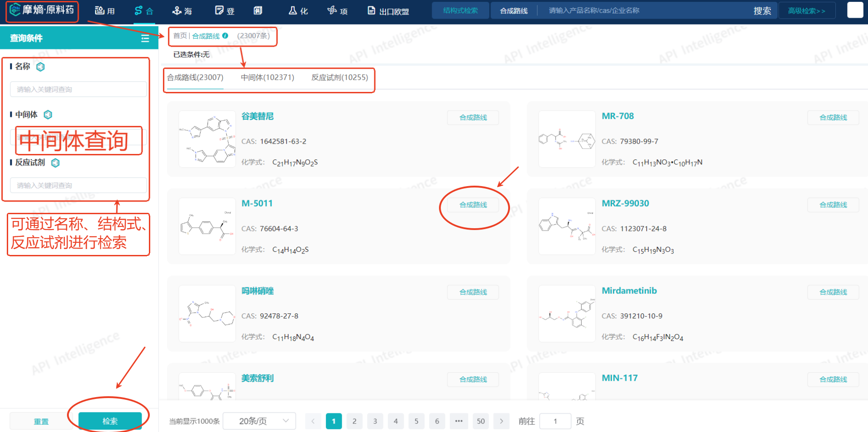Open the MR-708 compound title
The image size is (868, 432).
(x=618, y=116)
